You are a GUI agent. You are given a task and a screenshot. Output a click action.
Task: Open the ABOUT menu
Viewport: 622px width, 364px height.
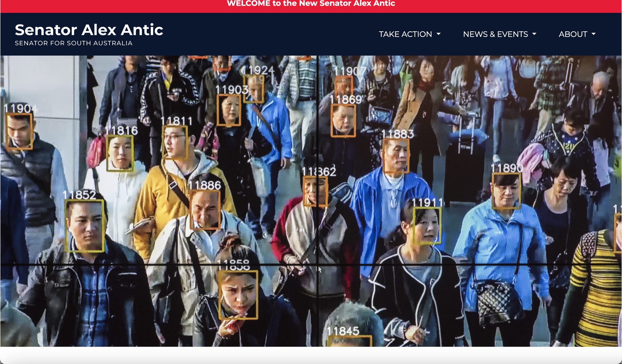tap(573, 34)
